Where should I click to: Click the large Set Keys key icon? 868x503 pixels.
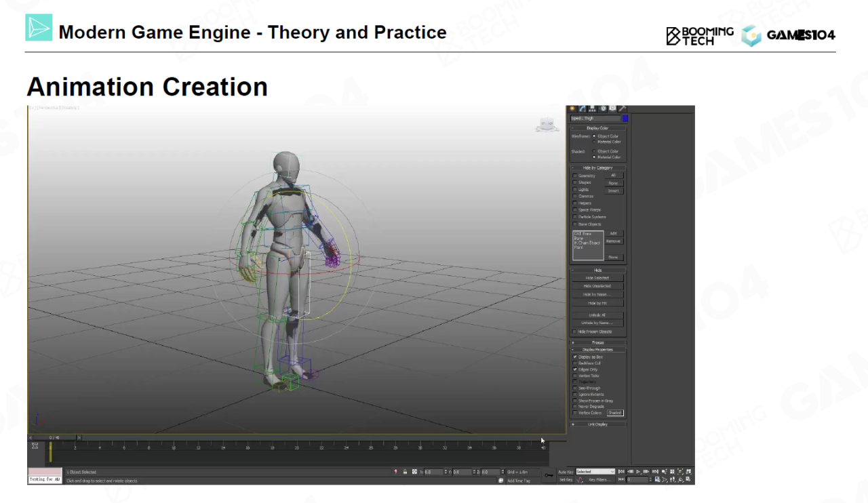[x=549, y=475]
